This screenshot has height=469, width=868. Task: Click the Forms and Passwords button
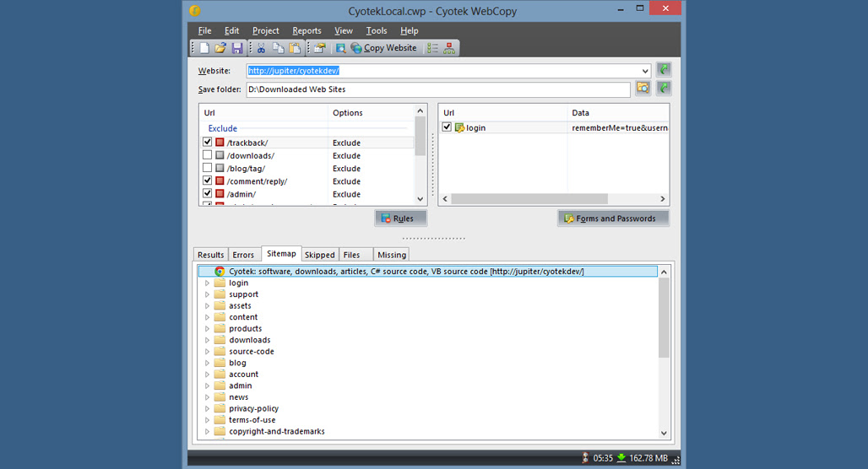tap(613, 218)
